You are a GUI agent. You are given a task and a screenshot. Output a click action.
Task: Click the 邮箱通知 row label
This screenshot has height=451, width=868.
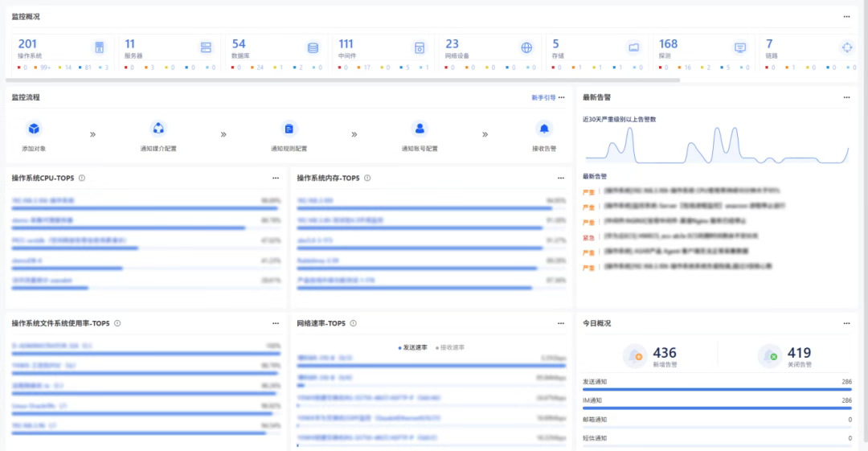[595, 420]
